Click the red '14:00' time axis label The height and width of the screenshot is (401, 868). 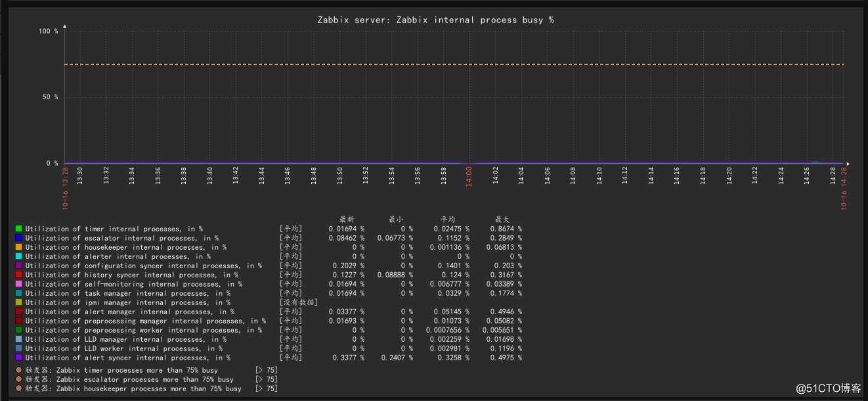(469, 177)
